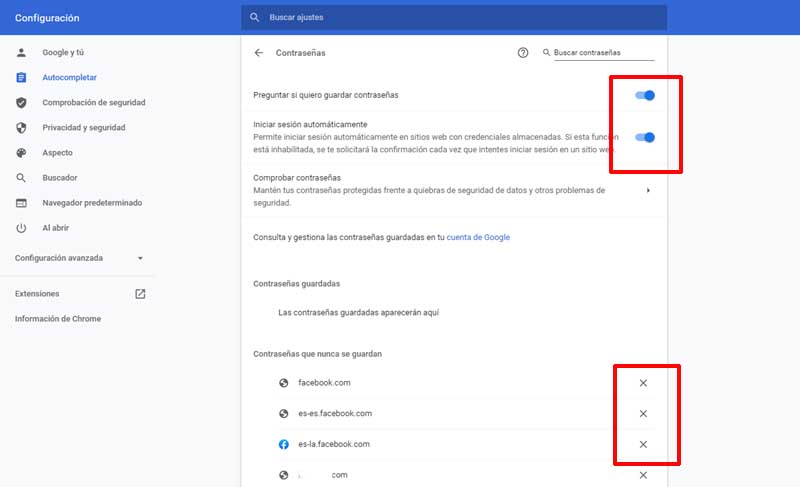Expand Configuración avanzada section
The width and height of the screenshot is (800, 487).
coord(79,258)
